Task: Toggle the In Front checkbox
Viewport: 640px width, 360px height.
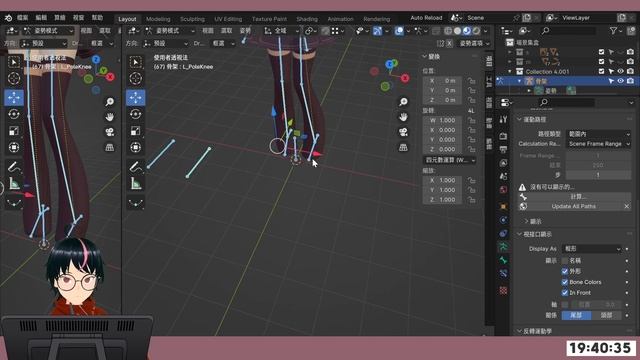Action: tap(565, 293)
